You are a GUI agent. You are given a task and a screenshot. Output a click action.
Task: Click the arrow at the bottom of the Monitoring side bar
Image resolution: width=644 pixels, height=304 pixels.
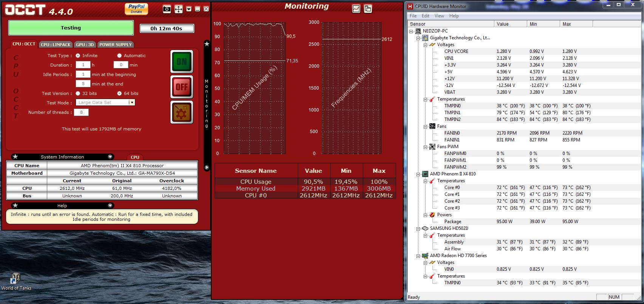(207, 167)
